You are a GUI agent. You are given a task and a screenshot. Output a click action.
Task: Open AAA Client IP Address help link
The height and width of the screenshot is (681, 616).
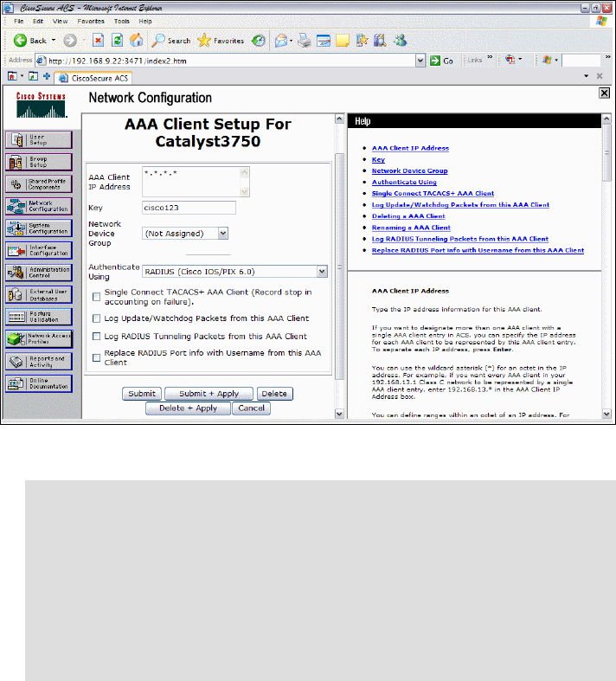coord(410,148)
